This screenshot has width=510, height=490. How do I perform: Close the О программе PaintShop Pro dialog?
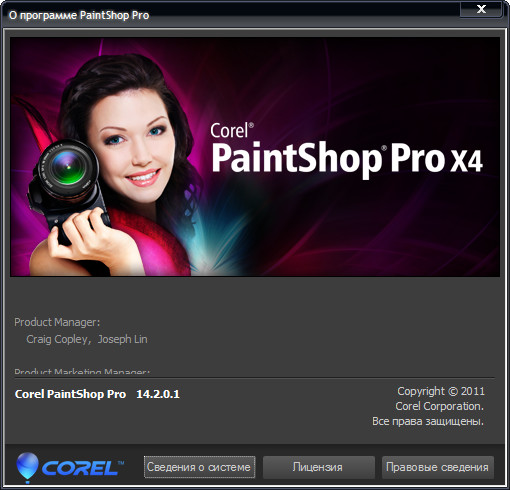pyautogui.click(x=481, y=9)
